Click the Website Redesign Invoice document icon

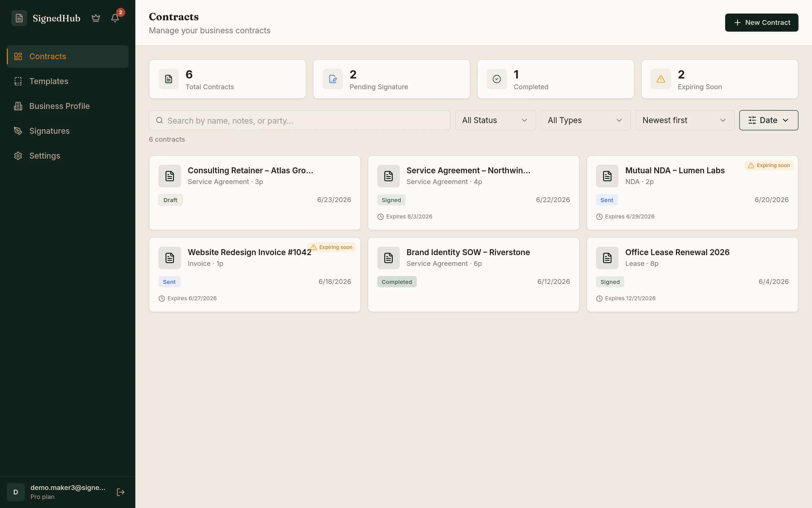(170, 258)
